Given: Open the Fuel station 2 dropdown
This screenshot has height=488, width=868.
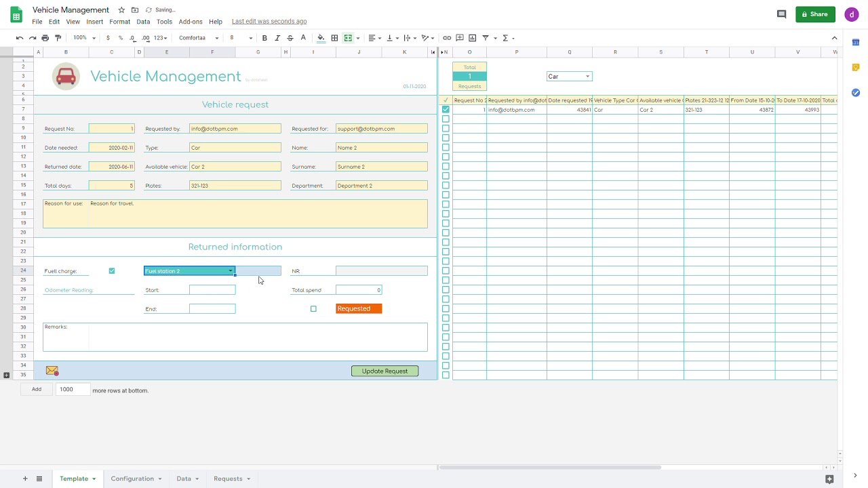Looking at the screenshot, I should tap(231, 271).
